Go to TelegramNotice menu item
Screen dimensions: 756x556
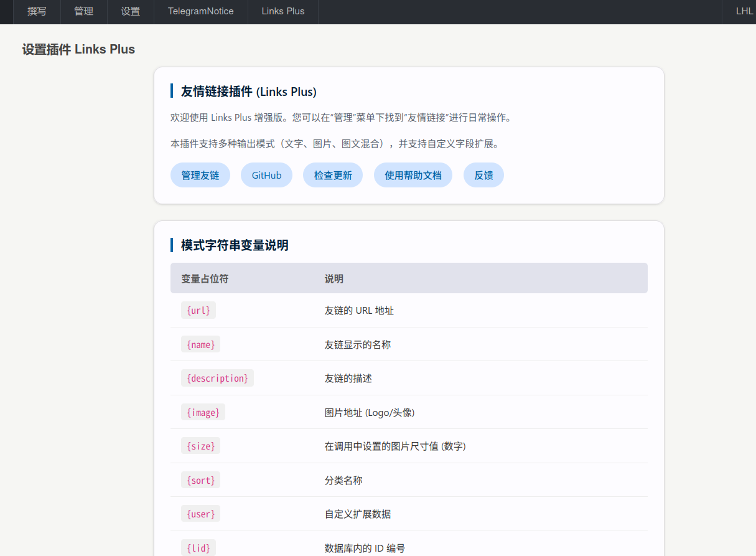pos(200,11)
